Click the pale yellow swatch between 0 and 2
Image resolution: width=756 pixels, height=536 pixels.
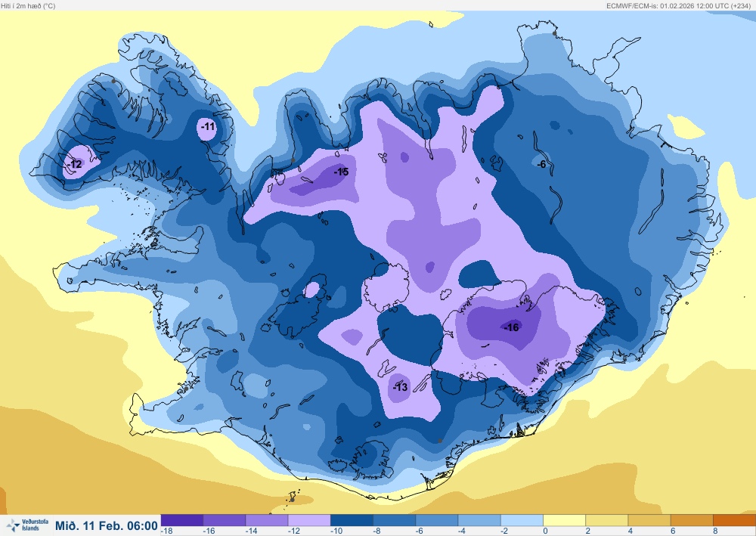coord(564,520)
